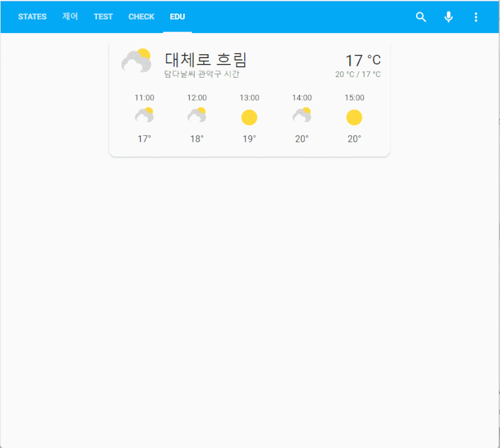This screenshot has height=448, width=500.
Task: Click the 12:00 forecast partly cloudy icon
Action: coord(197,115)
